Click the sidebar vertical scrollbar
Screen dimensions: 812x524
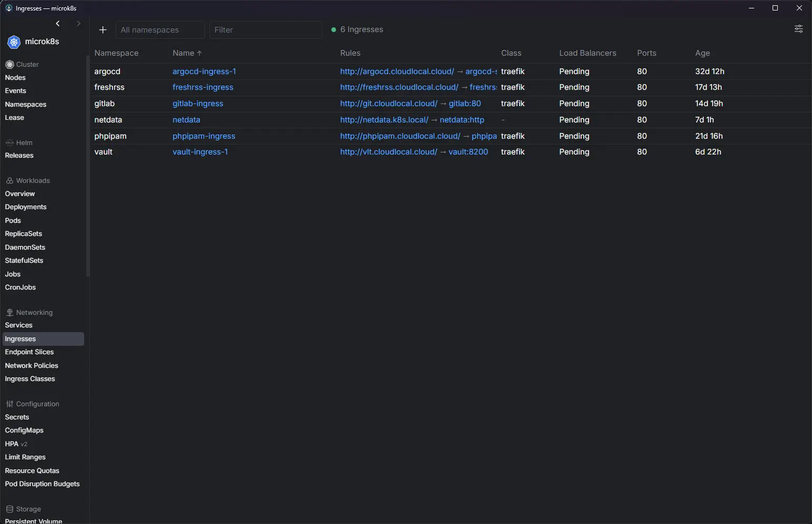point(87,166)
